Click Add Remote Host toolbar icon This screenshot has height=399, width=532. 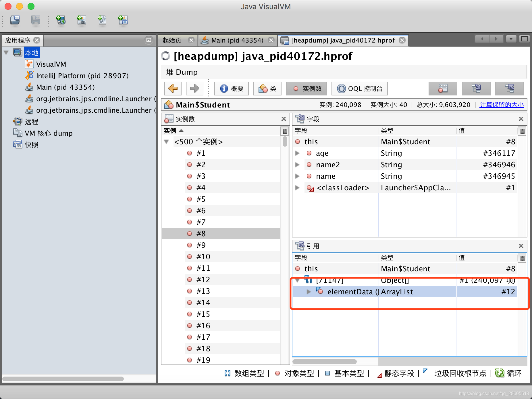(61, 20)
